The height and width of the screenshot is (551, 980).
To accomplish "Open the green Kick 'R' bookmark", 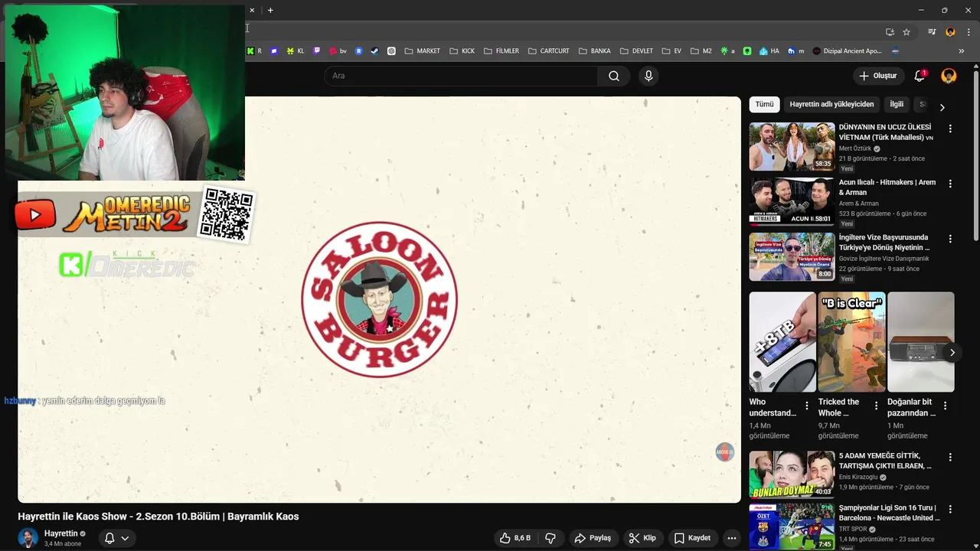I will click(254, 51).
